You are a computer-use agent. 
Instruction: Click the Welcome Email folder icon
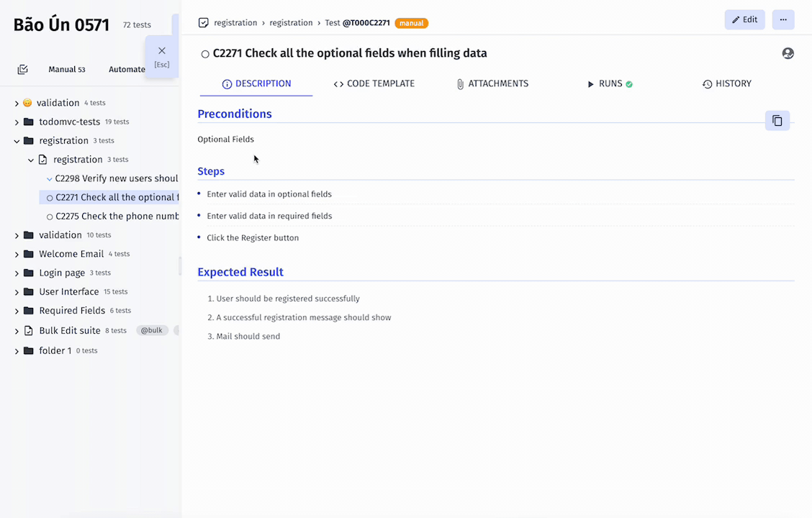[29, 253]
